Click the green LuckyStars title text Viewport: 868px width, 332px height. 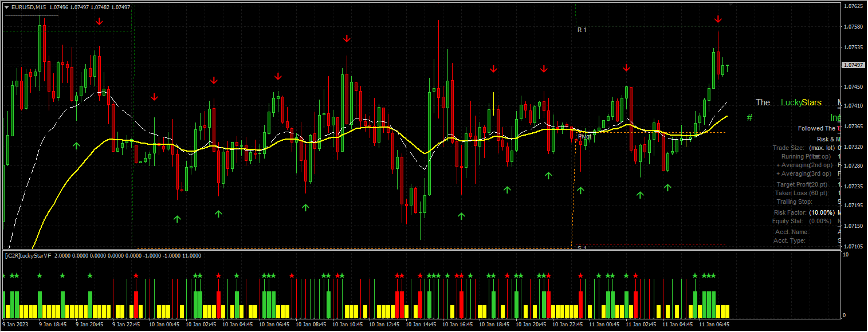pyautogui.click(x=801, y=102)
